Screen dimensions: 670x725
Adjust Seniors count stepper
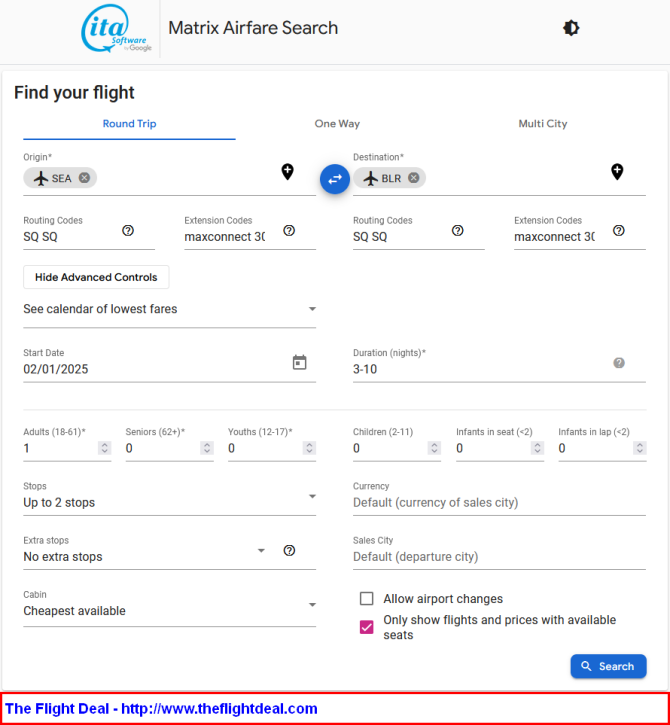tap(207, 448)
